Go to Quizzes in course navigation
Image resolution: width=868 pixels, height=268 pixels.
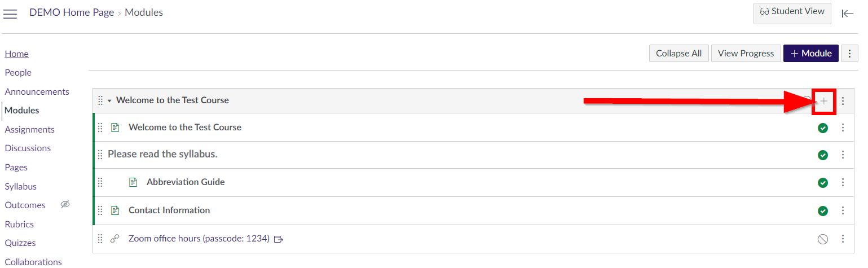pos(20,243)
